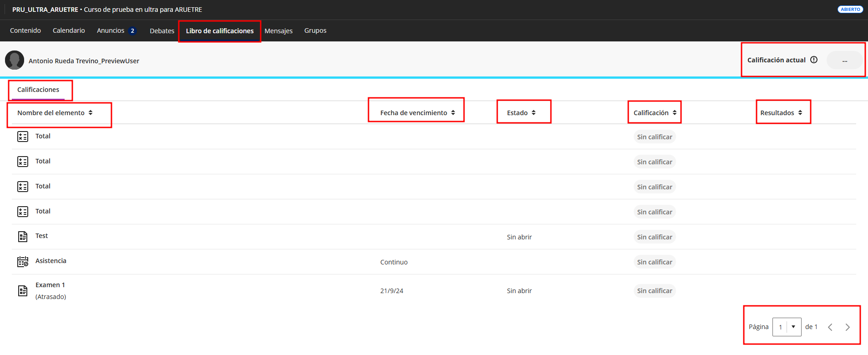The image size is (868, 355).
Task: Click the info icon beside Calificación actual
Action: pos(814,60)
